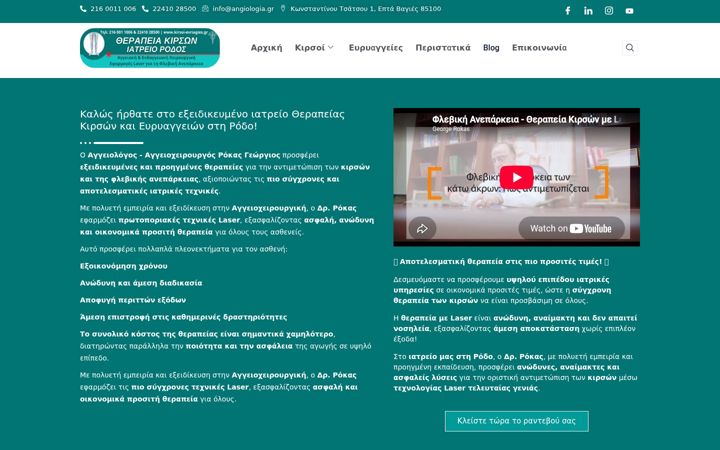
Task: Open the Facebook page icon
Action: coord(568,11)
